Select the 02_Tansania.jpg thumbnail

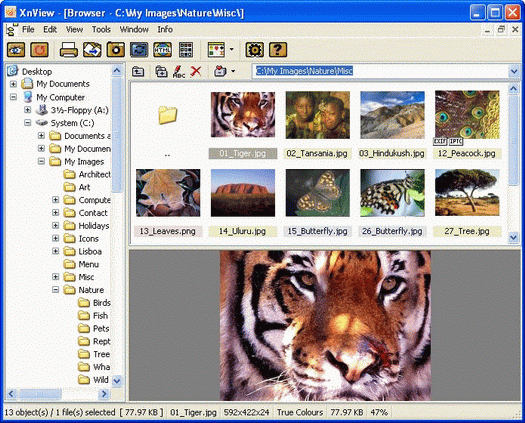click(317, 115)
